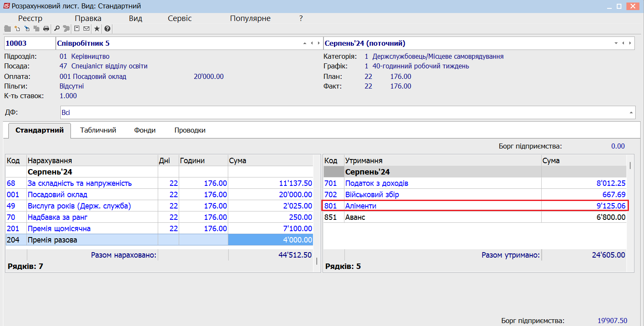Screen dimensions: 644x326
Task: Open the Сервіс menu
Action: coord(180,18)
